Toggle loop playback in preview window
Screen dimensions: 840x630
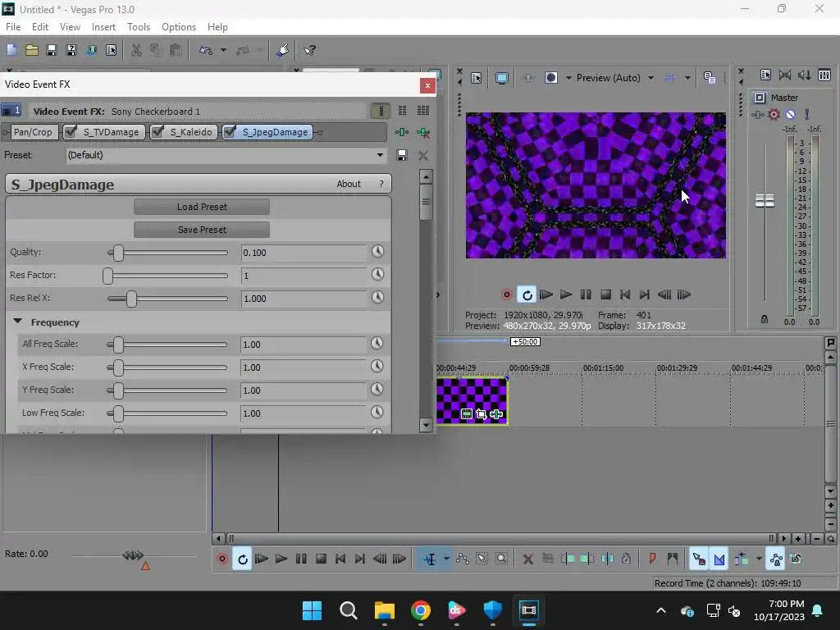coord(527,294)
